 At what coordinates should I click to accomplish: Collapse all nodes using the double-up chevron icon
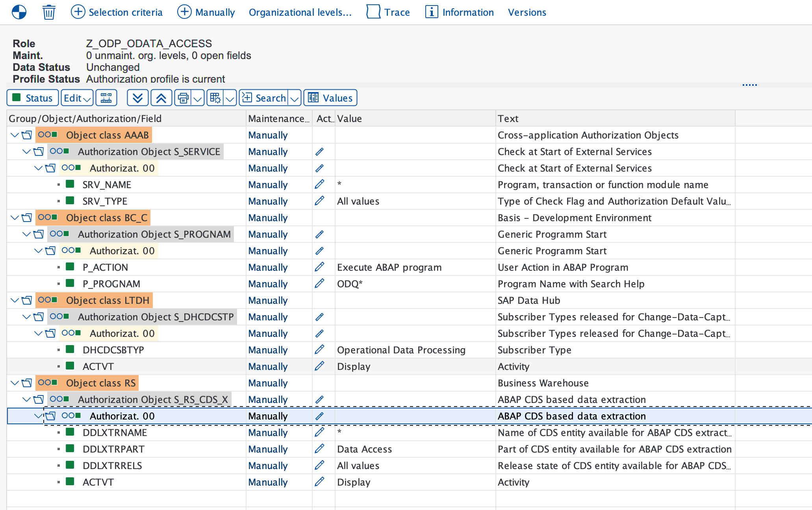coord(161,98)
